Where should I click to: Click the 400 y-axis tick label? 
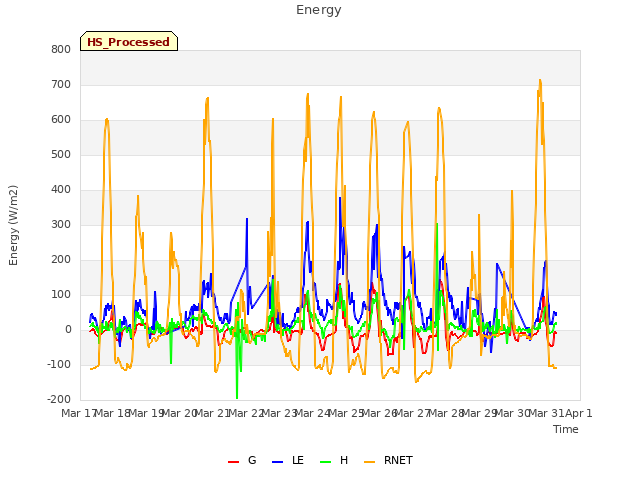click(61, 190)
